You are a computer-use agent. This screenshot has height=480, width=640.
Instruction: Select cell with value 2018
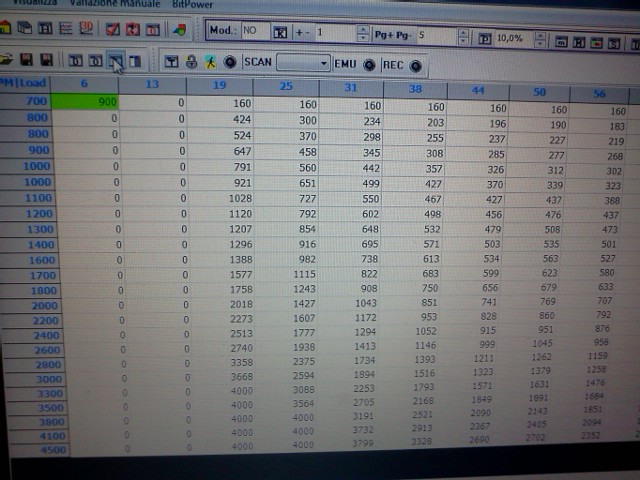[x=222, y=304]
